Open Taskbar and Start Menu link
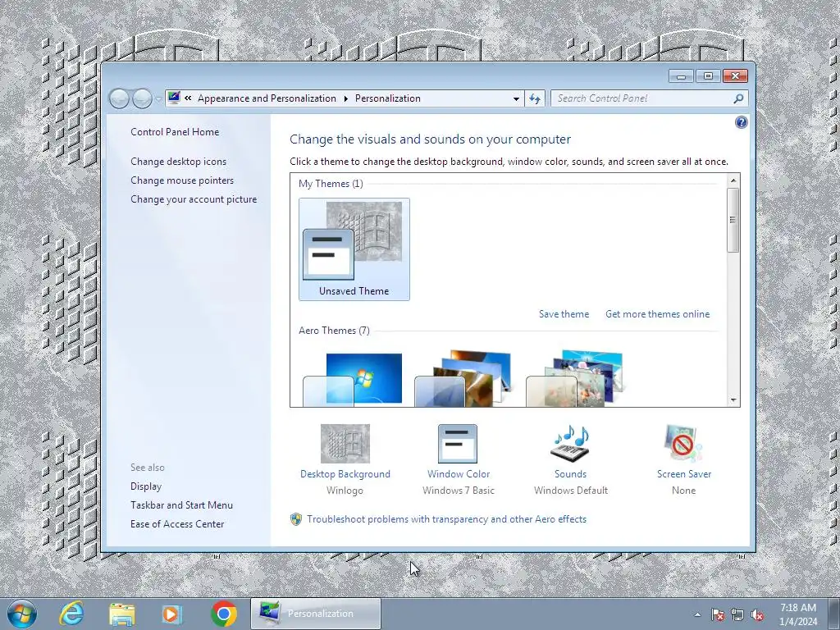The height and width of the screenshot is (630, 840). (x=181, y=505)
